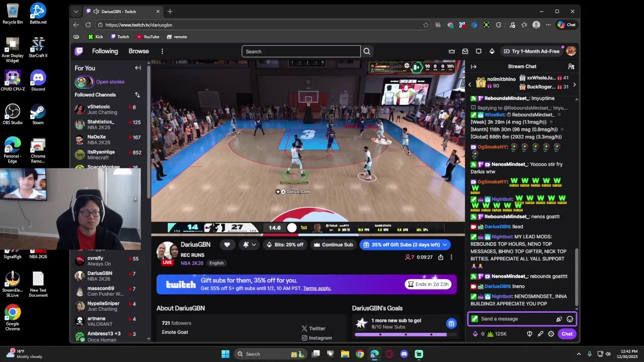Click the browser address bar URL
644x362 pixels.
coord(139,25)
